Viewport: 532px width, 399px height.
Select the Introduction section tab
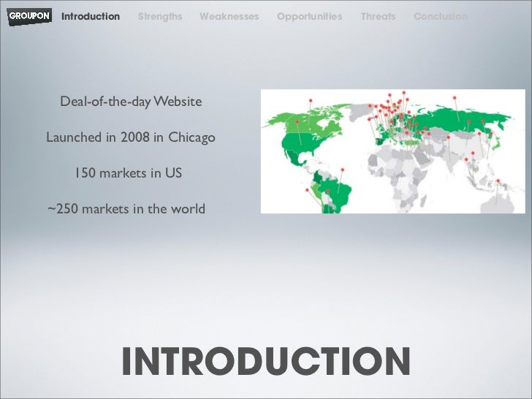(91, 16)
